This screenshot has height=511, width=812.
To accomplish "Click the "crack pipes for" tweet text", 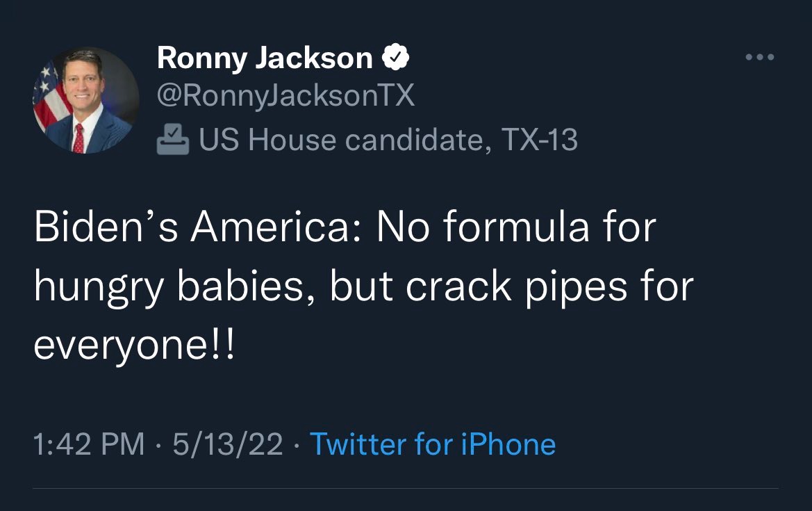I will 549,286.
